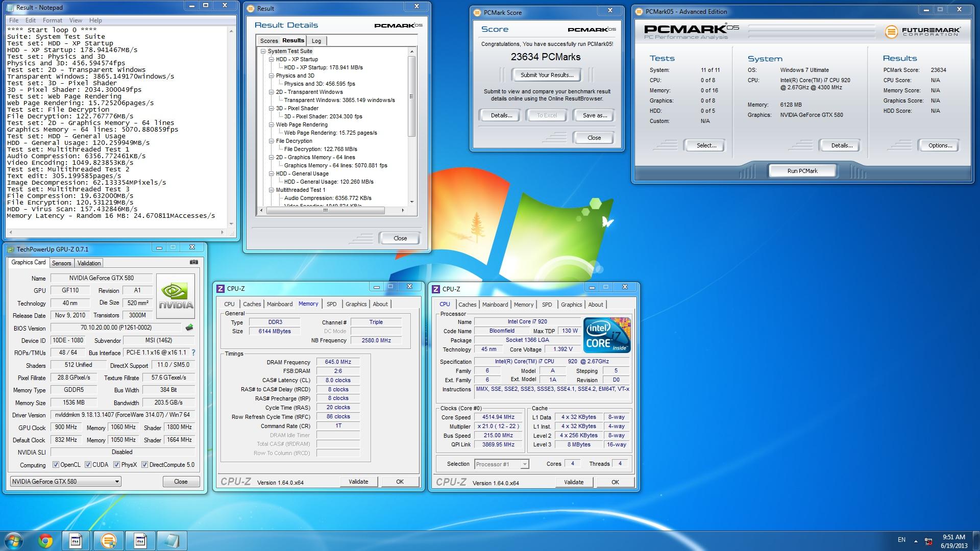Click the BIOS Version field in GPU-Z
The image size is (980, 551).
click(116, 328)
